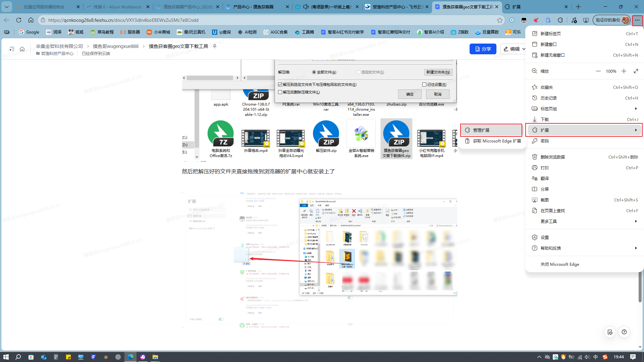Click the favorites star in address bar

499,20
